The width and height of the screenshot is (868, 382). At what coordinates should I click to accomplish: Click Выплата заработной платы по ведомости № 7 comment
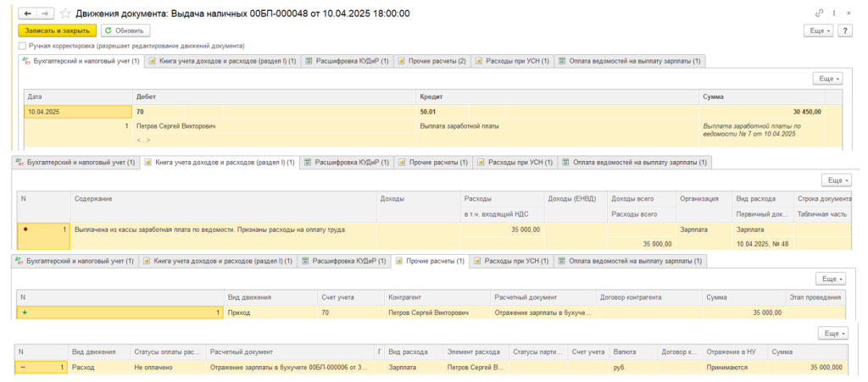[762, 130]
